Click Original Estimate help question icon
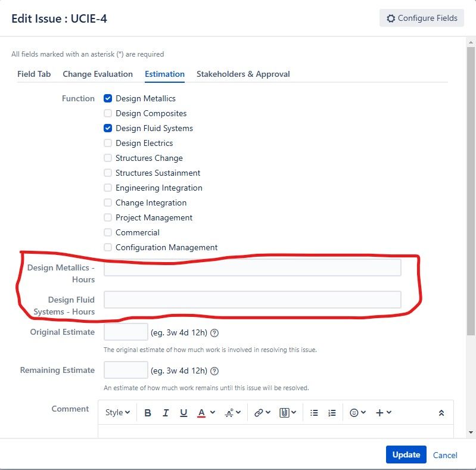This screenshot has width=476, height=470. [x=214, y=333]
